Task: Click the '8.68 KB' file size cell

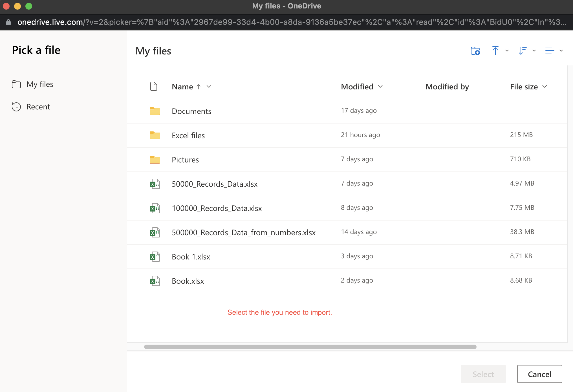Action: click(x=521, y=280)
